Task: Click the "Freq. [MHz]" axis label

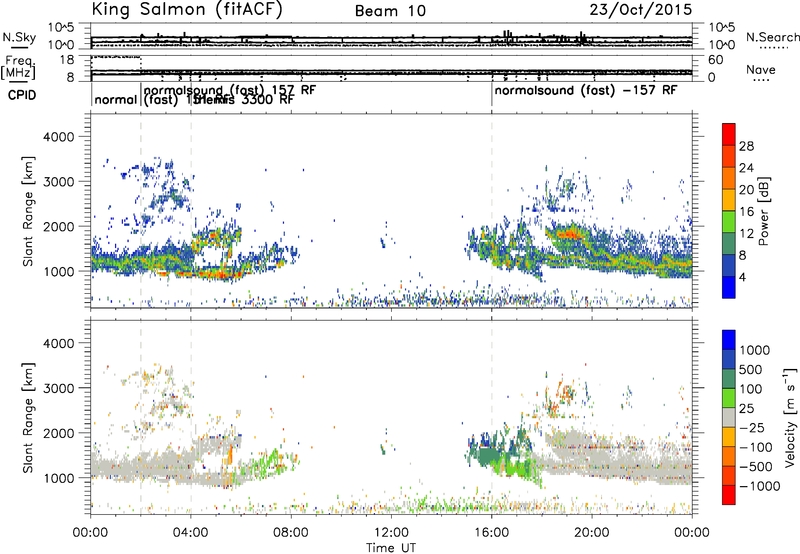Action: click(x=19, y=67)
